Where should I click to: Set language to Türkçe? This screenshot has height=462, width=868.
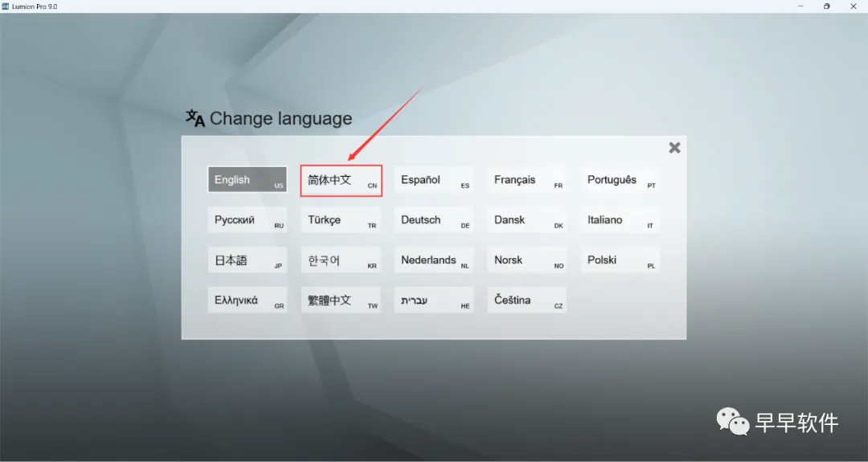pyautogui.click(x=341, y=219)
